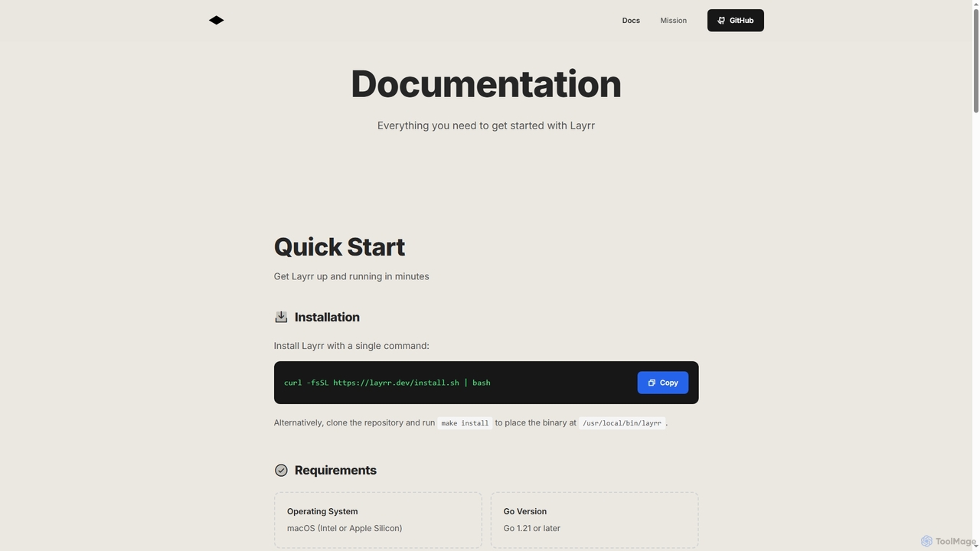The height and width of the screenshot is (551, 980).
Task: Select the Operating System requirement card
Action: tap(378, 520)
